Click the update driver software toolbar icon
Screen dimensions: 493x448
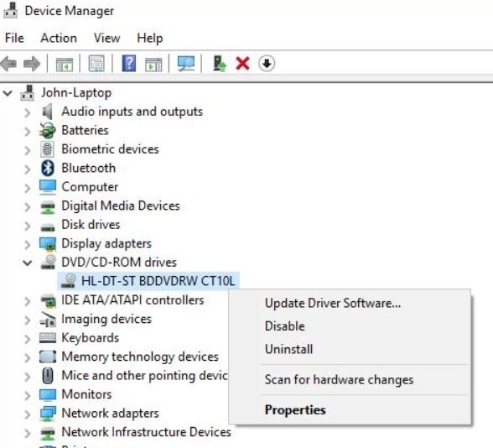pos(220,63)
